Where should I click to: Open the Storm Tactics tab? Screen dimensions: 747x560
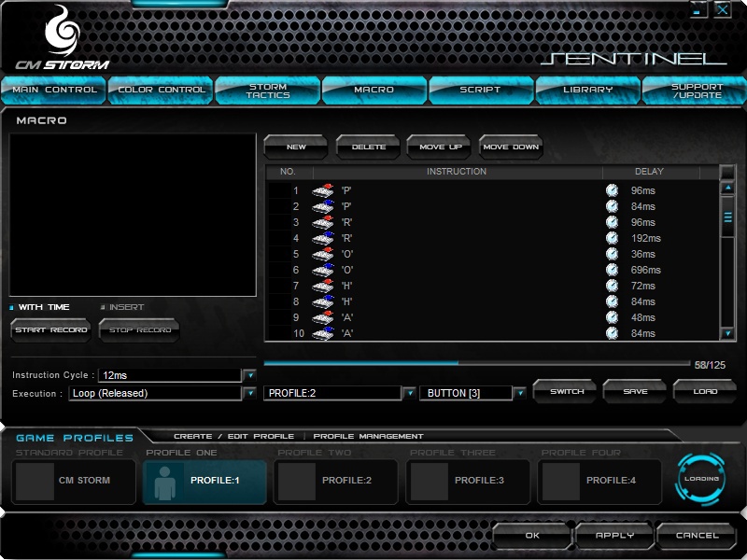(267, 90)
